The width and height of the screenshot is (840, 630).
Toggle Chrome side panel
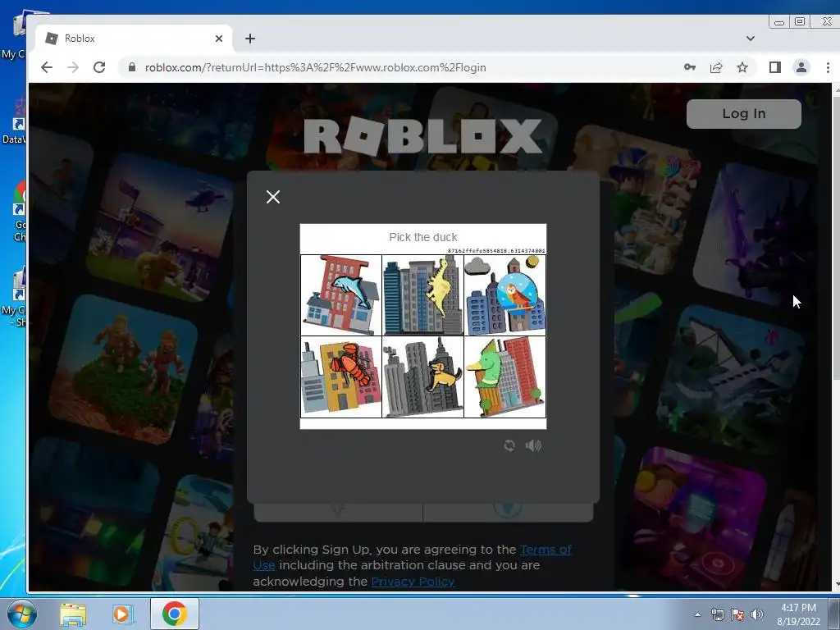[774, 67]
